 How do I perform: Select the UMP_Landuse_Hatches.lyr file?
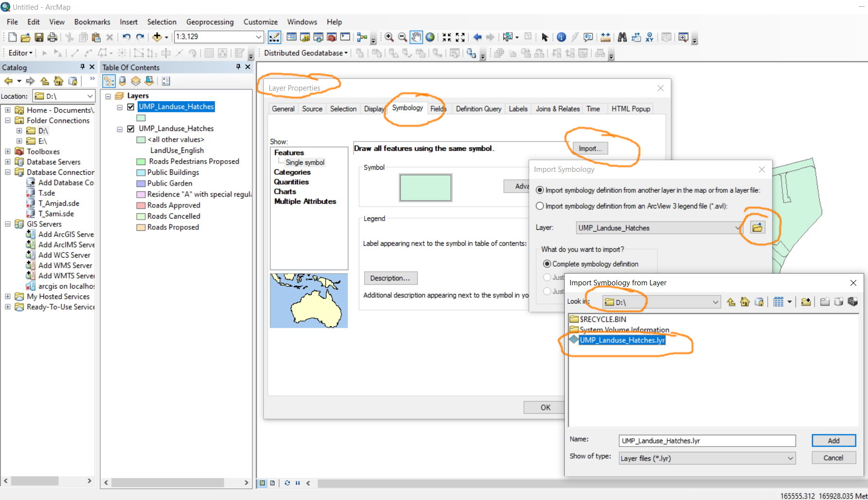622,340
